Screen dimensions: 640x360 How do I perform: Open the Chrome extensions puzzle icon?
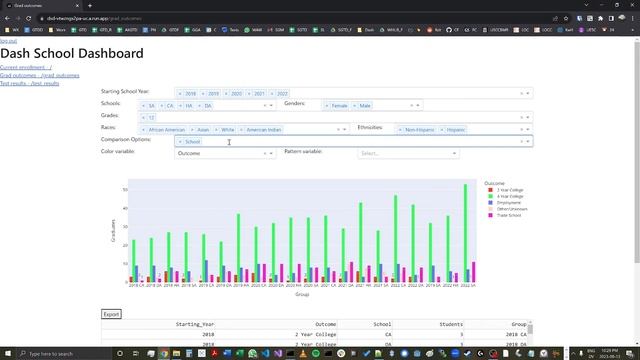[x=600, y=18]
